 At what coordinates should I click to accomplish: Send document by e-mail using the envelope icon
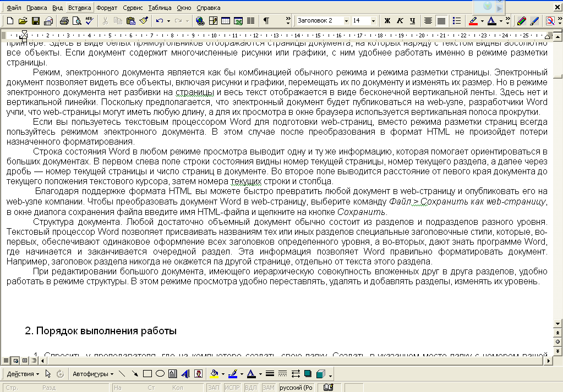[48, 21]
